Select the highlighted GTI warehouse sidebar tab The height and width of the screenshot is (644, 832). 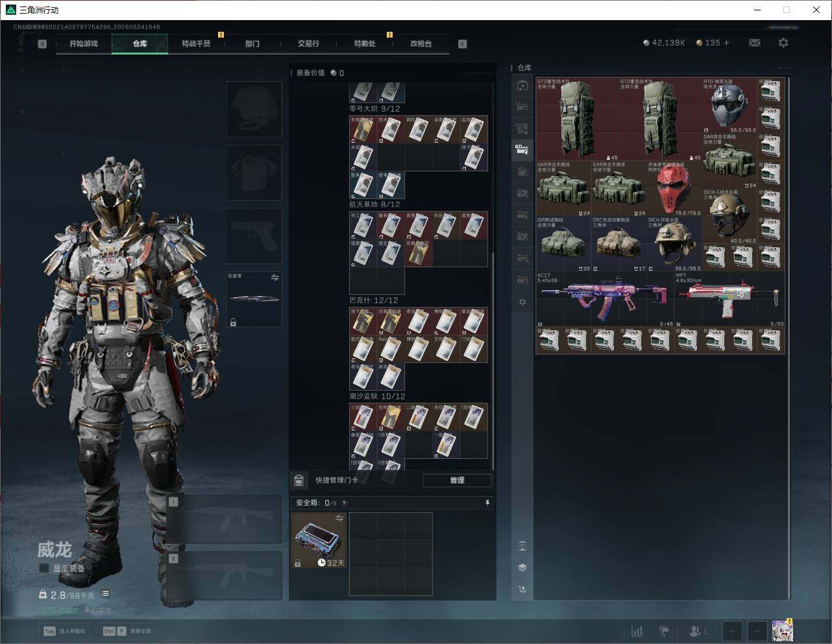pyautogui.click(x=522, y=150)
